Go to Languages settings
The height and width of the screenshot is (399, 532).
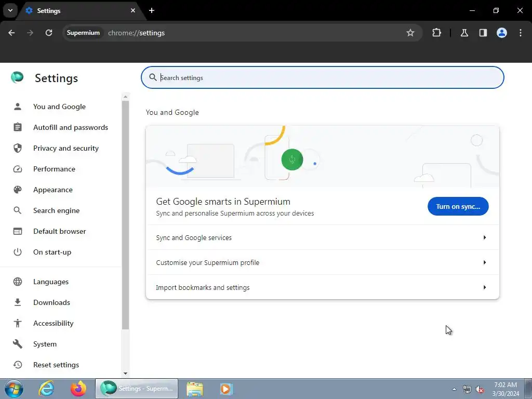[x=51, y=282]
